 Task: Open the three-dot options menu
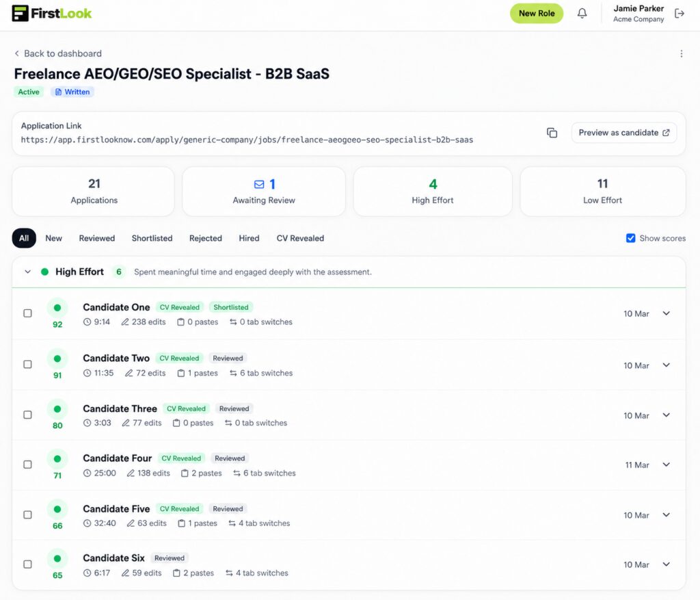(x=681, y=54)
